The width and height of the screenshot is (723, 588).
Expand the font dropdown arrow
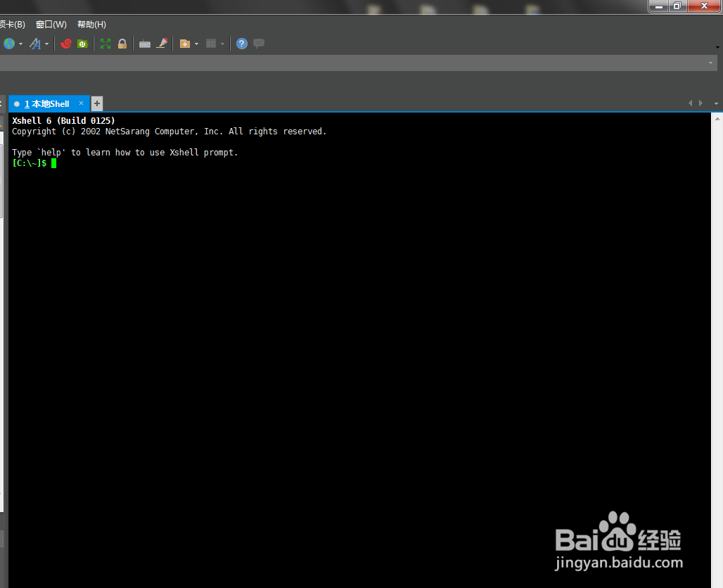click(x=46, y=44)
